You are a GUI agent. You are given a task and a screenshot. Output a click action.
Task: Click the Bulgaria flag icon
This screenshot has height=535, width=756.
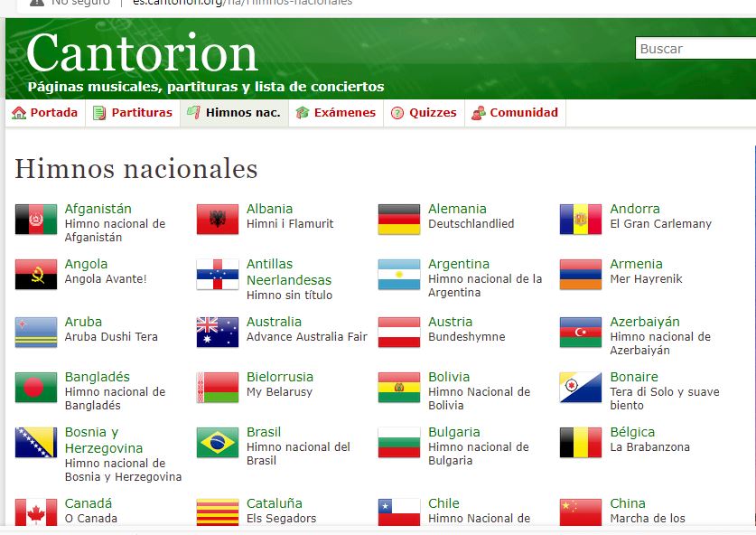click(x=398, y=443)
